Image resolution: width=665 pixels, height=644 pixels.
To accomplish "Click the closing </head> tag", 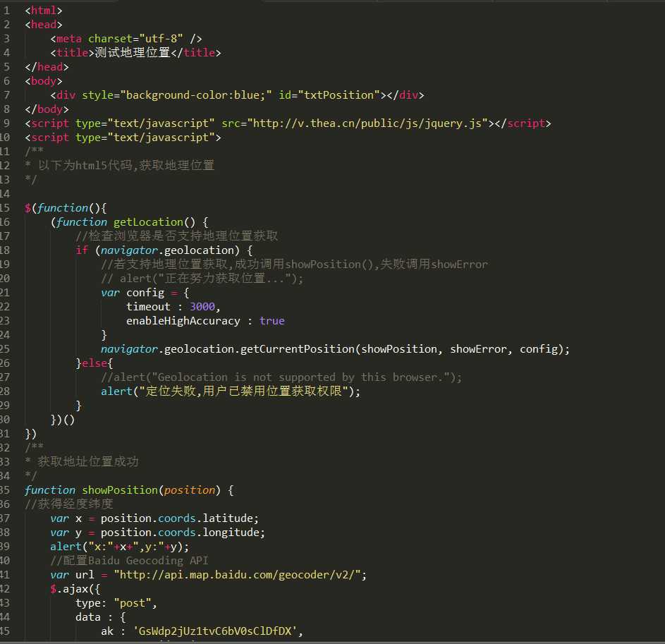I will pyautogui.click(x=47, y=66).
